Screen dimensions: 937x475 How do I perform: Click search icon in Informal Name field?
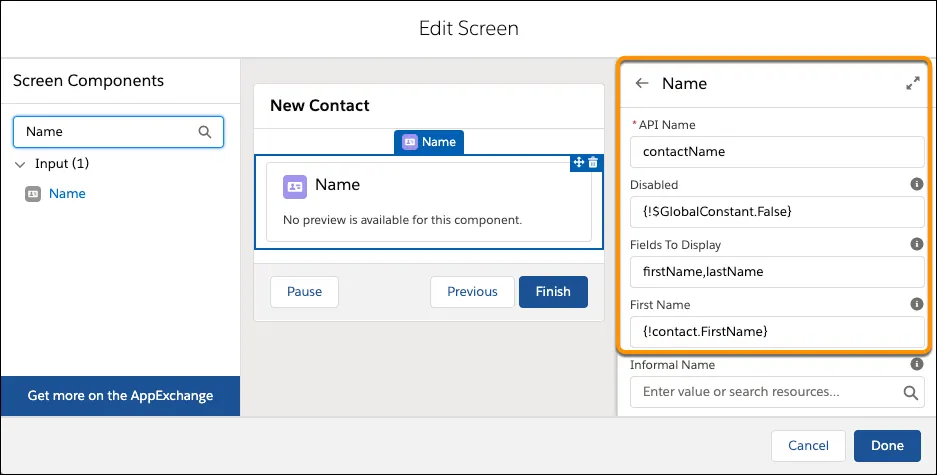coord(910,393)
